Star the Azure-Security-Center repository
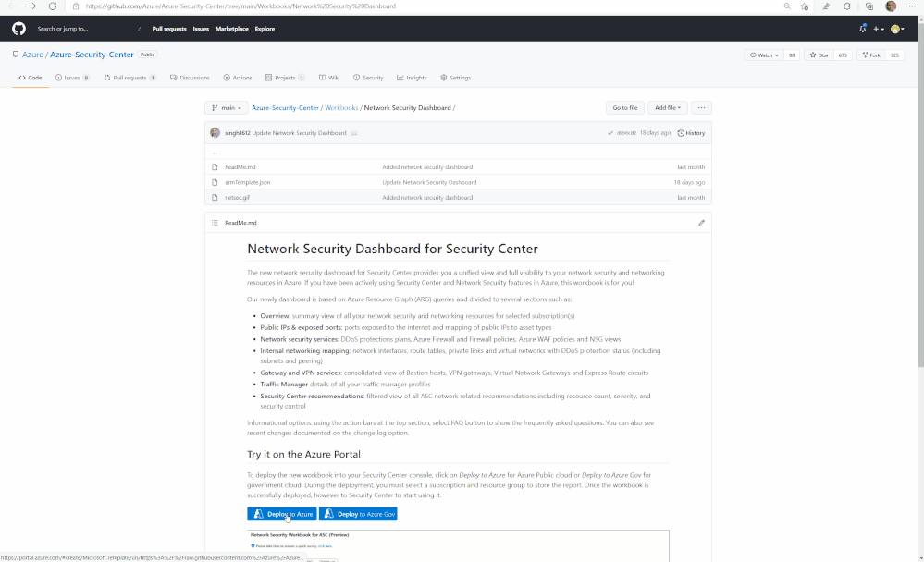The image size is (924, 562). tap(819, 55)
